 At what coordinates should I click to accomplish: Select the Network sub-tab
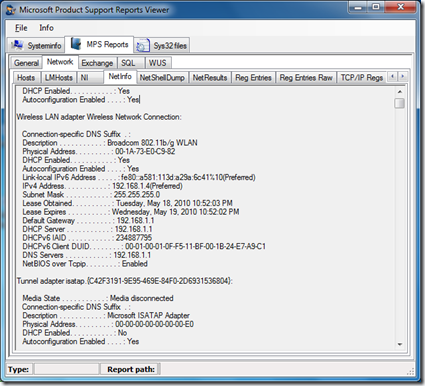[60, 62]
